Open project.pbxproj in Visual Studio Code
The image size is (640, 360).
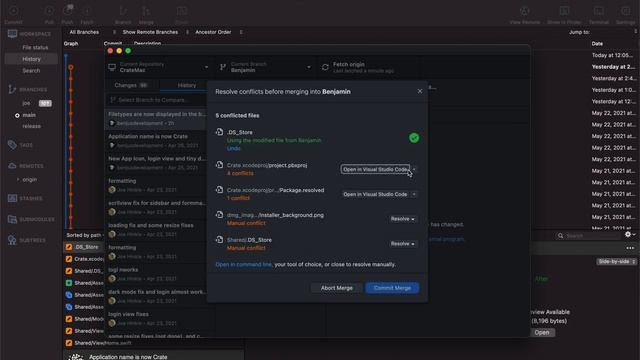tap(375, 169)
